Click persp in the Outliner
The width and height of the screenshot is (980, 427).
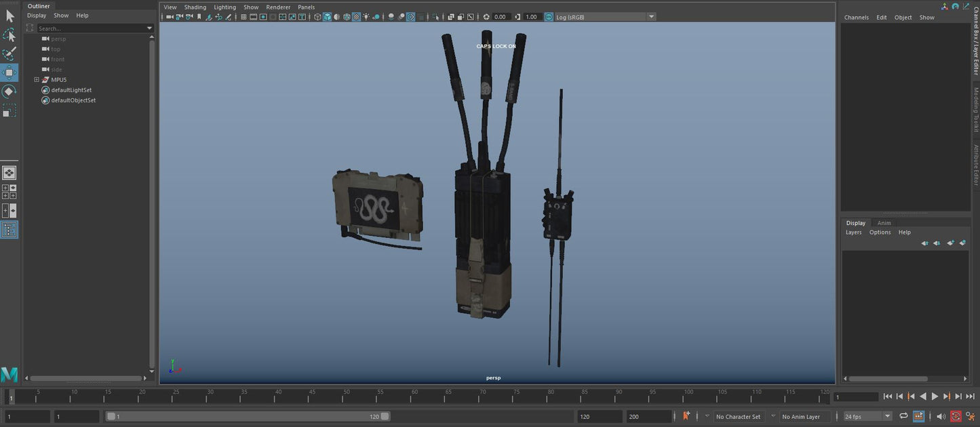click(x=58, y=39)
